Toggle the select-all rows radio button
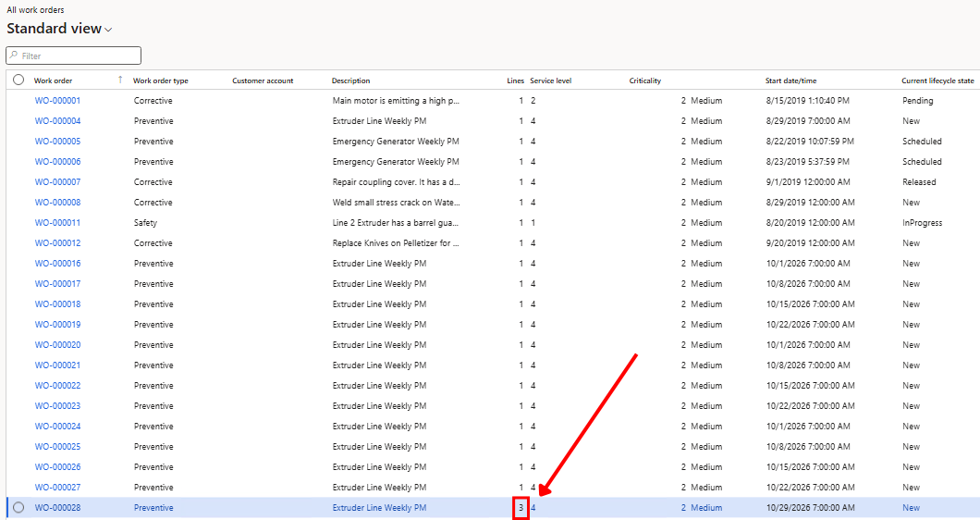 18,80
